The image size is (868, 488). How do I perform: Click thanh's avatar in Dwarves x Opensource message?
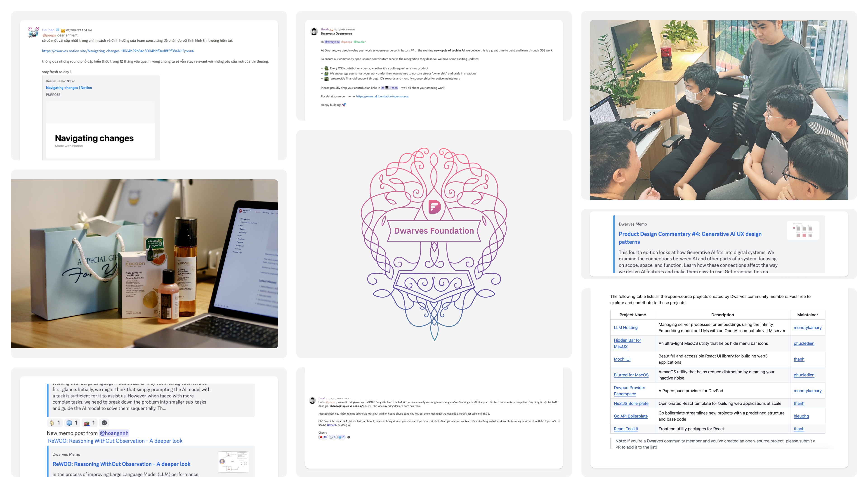(314, 31)
